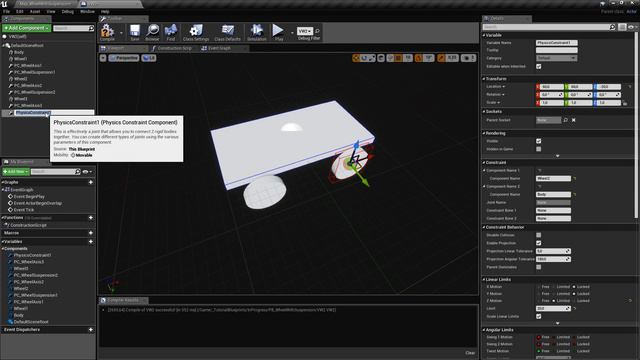The image size is (640, 360).
Task: Set Z Motion to Locked
Action: point(574,301)
